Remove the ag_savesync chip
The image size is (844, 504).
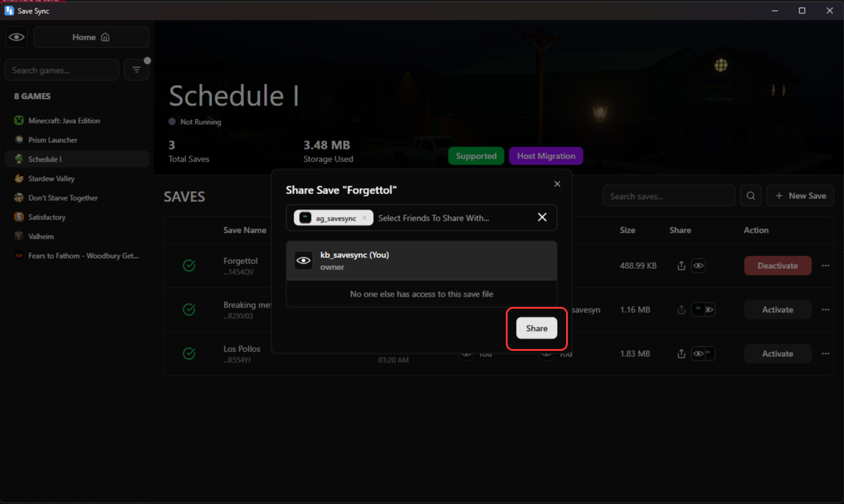[364, 218]
